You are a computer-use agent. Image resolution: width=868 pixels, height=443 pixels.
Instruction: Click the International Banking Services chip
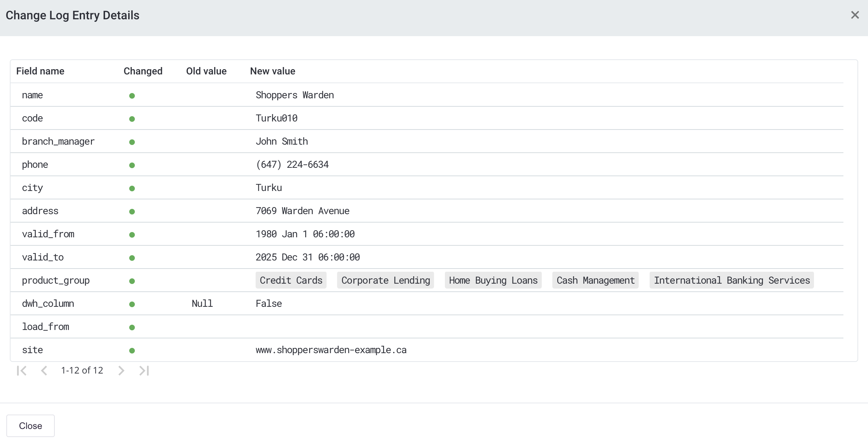732,280
